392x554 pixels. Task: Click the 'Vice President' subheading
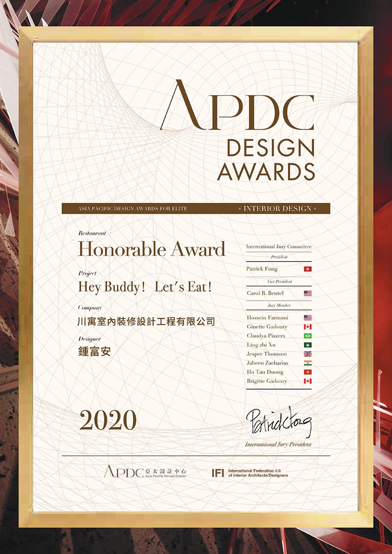pyautogui.click(x=279, y=281)
